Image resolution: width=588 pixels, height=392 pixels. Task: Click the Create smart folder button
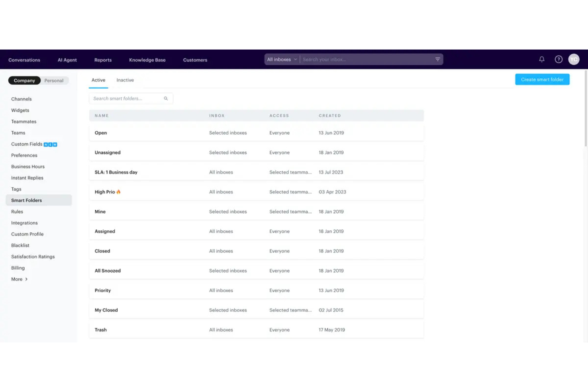click(542, 79)
